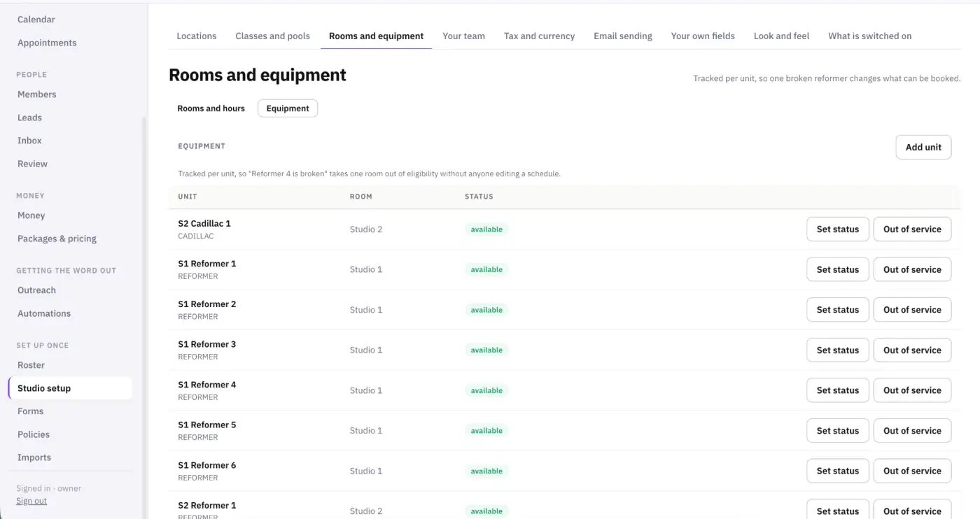Switch to Classes and pools tab
Viewport: 980px width, 519px height.
[x=272, y=36]
